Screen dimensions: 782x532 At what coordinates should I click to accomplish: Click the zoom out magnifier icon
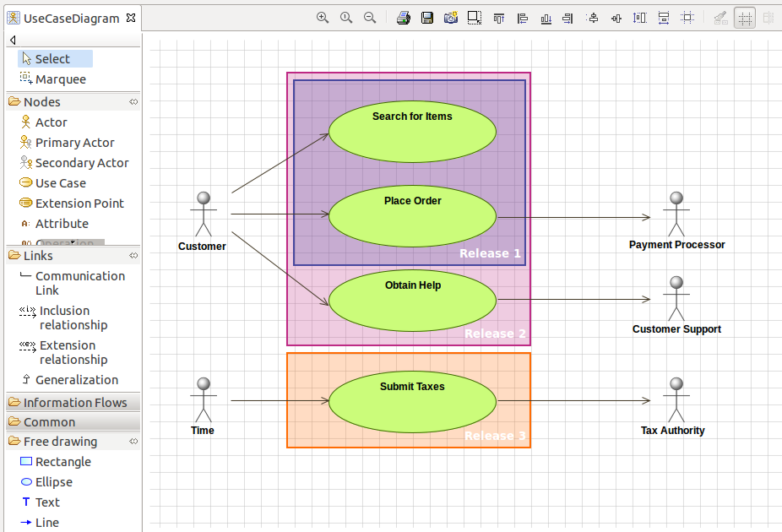(x=370, y=18)
